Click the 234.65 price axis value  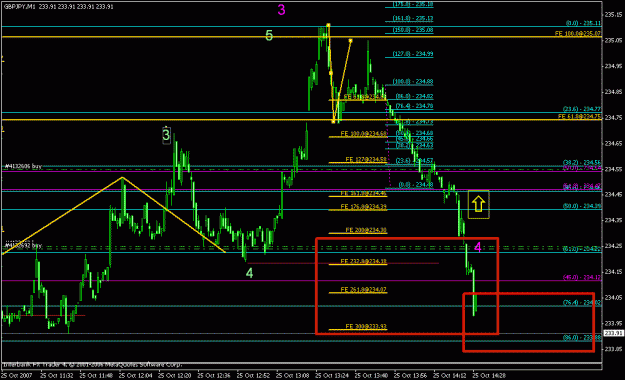pos(613,143)
